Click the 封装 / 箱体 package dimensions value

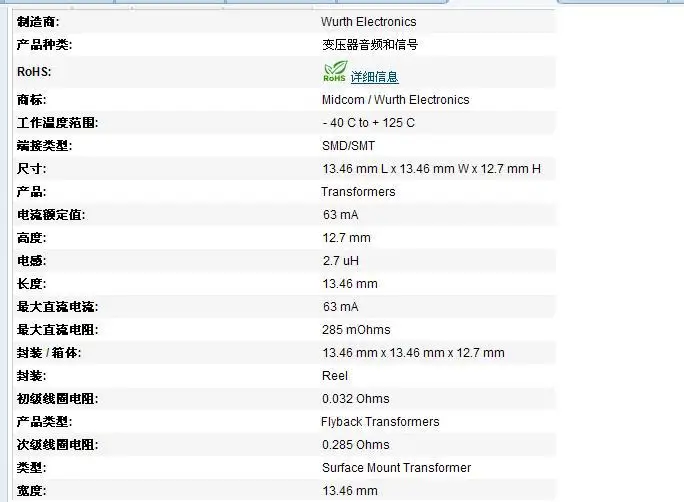414,353
